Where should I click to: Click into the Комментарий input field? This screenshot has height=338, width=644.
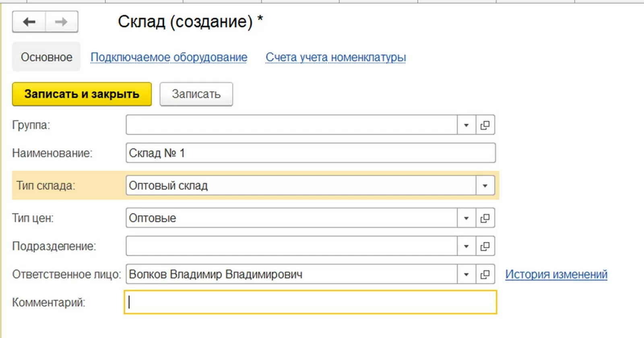(x=310, y=302)
